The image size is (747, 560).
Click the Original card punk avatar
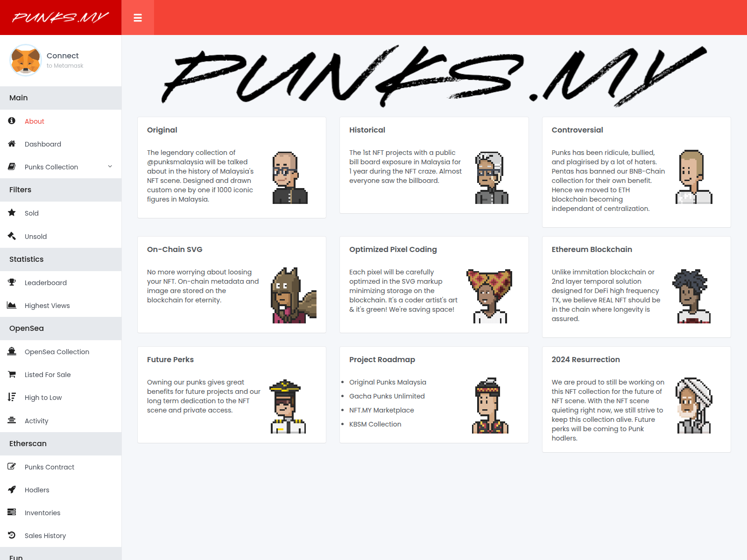coord(289,178)
